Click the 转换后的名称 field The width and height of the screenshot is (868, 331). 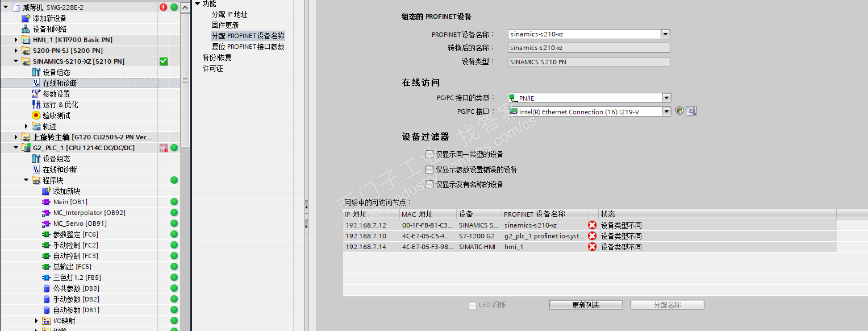[589, 48]
